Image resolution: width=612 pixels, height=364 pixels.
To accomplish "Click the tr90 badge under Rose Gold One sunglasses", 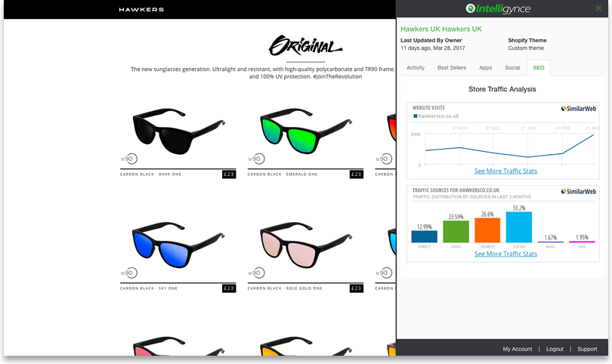I will pos(256,273).
